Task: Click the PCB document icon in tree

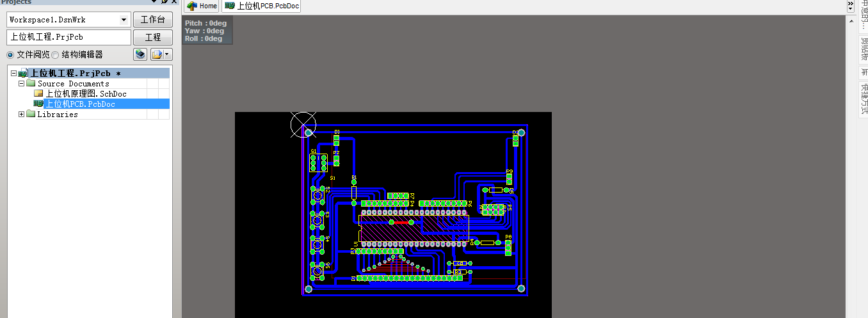Action: [38, 104]
